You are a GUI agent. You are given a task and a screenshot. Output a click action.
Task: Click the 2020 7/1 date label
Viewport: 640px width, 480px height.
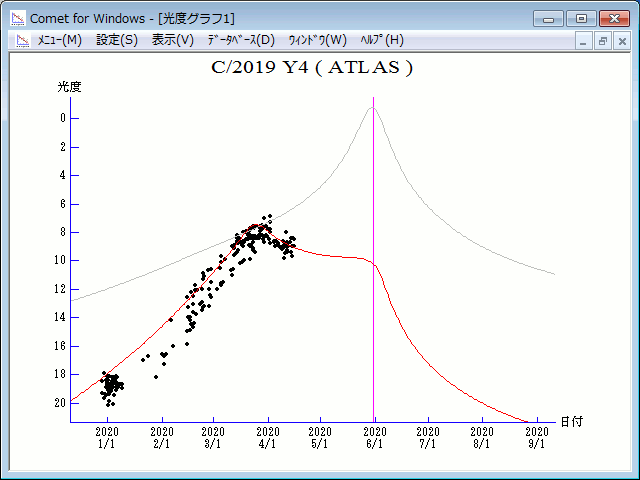click(428, 437)
